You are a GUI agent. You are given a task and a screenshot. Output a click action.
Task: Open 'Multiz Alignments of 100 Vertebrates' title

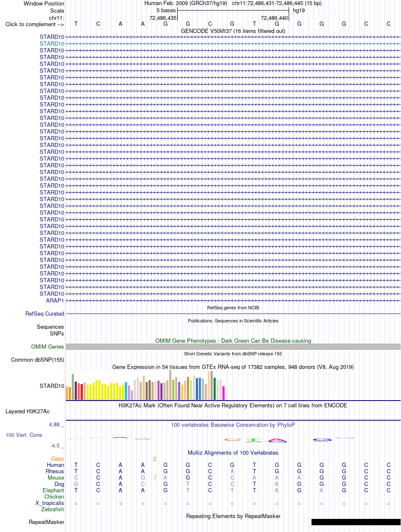click(233, 453)
